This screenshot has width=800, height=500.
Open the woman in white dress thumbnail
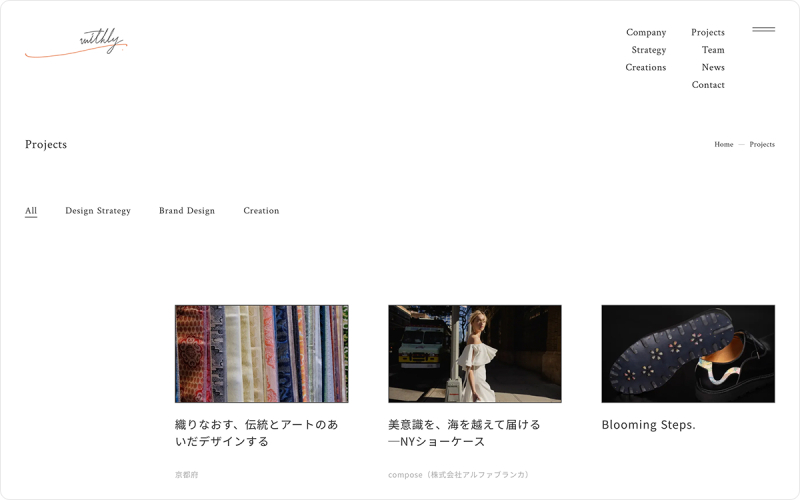click(474, 354)
